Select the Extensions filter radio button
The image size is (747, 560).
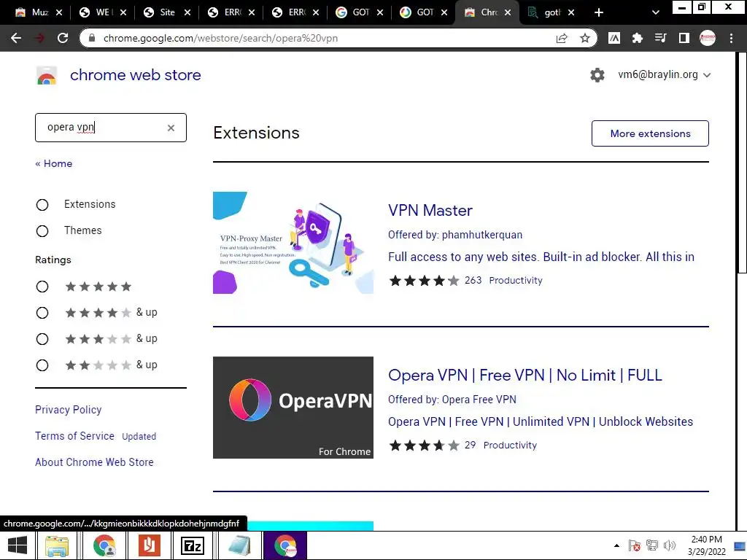pos(42,205)
